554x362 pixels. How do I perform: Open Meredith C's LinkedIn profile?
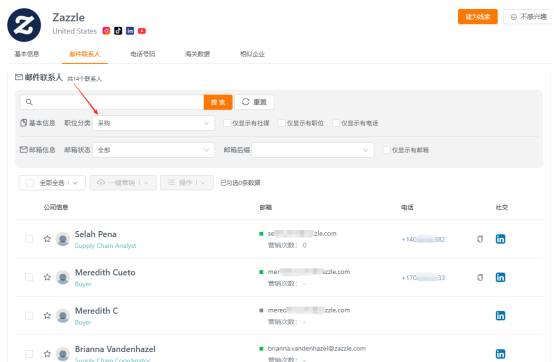coord(500,315)
